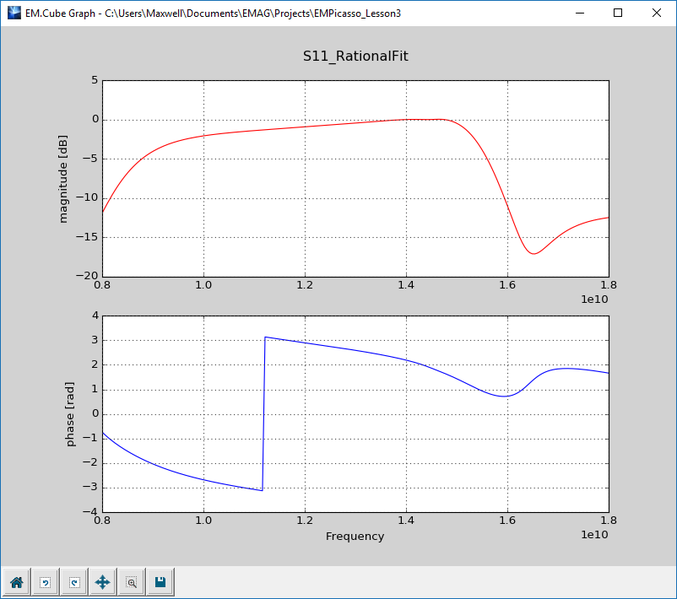This screenshot has width=677, height=599.
Task: Maximize the EM.Cube Graph window
Action: [618, 13]
